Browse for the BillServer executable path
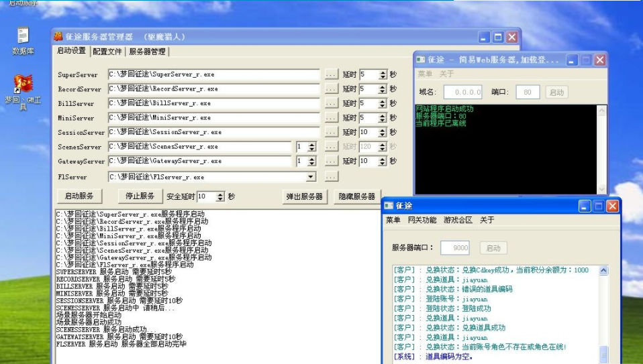643x364 pixels. tap(331, 104)
